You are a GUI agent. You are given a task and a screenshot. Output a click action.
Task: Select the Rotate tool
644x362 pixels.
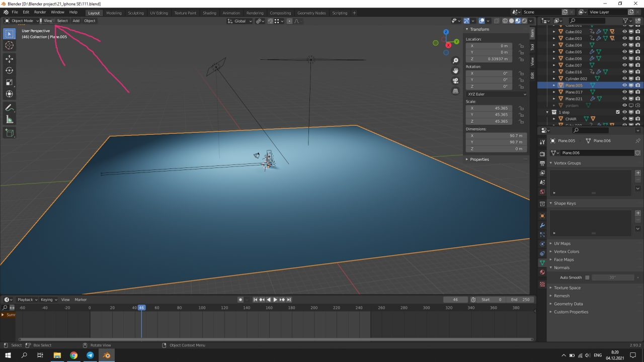click(x=9, y=70)
